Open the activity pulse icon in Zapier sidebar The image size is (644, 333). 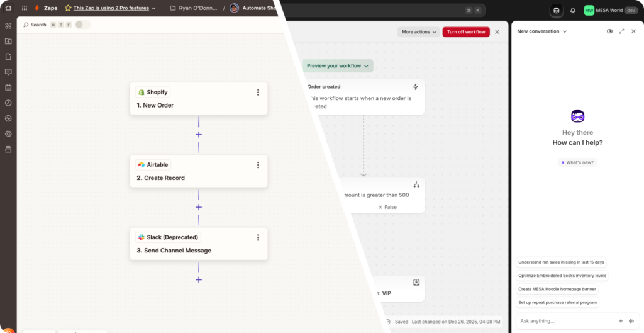[x=8, y=118]
